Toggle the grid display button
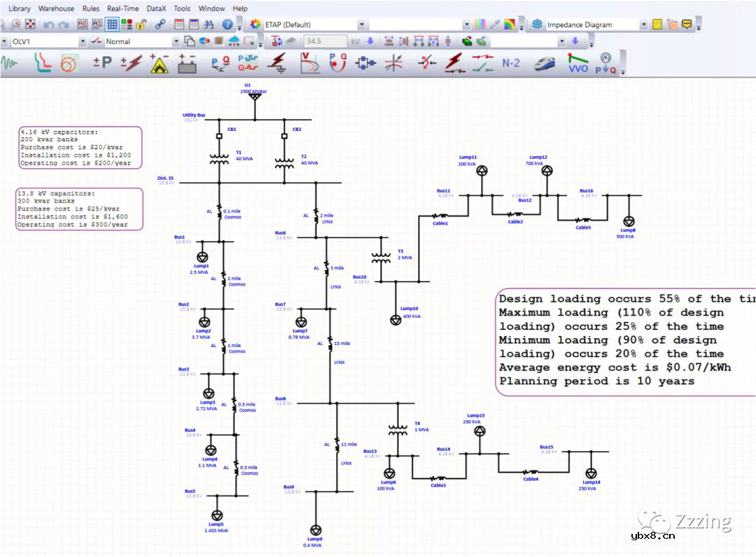This screenshot has width=756, height=557. 112,24
